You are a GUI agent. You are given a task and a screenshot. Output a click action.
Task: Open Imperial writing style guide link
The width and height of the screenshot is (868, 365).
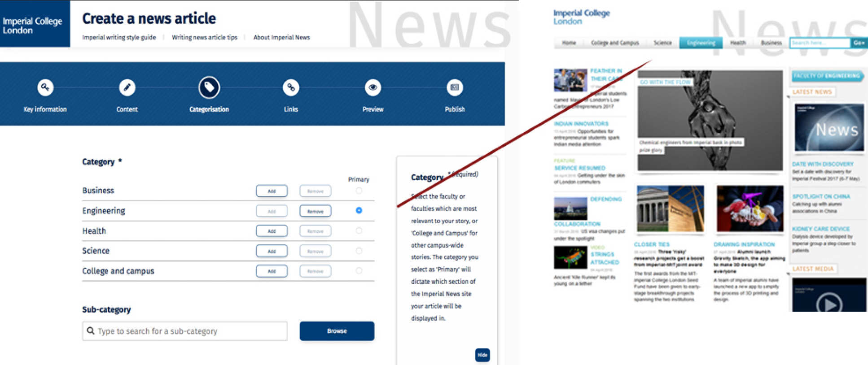(x=119, y=37)
